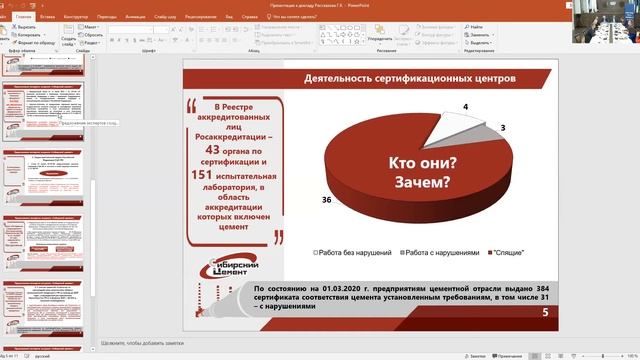Toggle Bold formatting
The width and height of the screenshot is (640, 360).
tap(111, 40)
